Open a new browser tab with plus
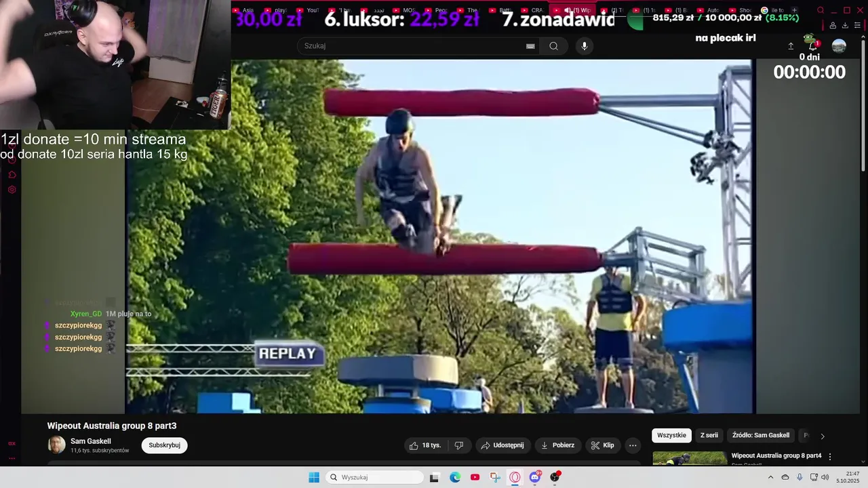Image resolution: width=868 pixels, height=488 pixels. click(795, 10)
